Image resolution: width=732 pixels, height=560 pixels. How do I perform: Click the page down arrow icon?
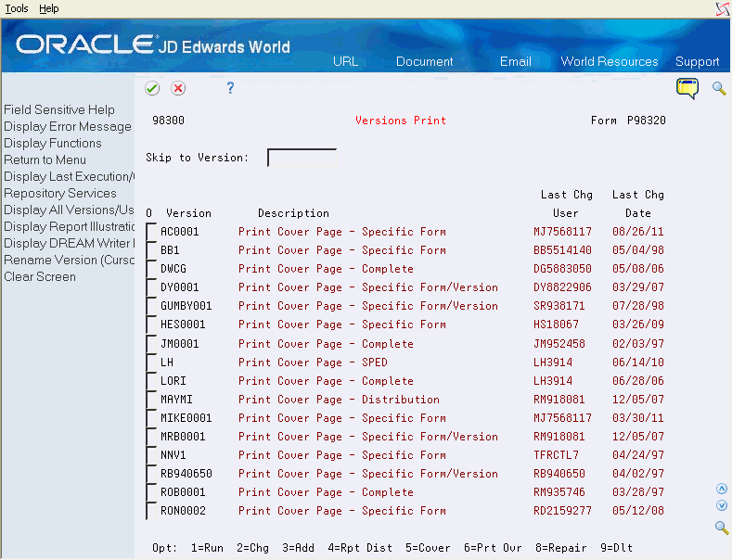coord(722,505)
